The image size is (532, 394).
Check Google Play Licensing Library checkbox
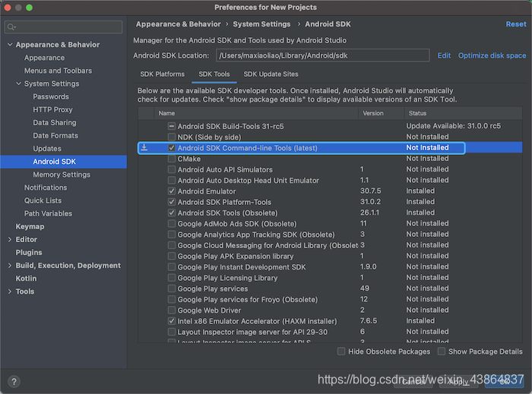click(172, 278)
